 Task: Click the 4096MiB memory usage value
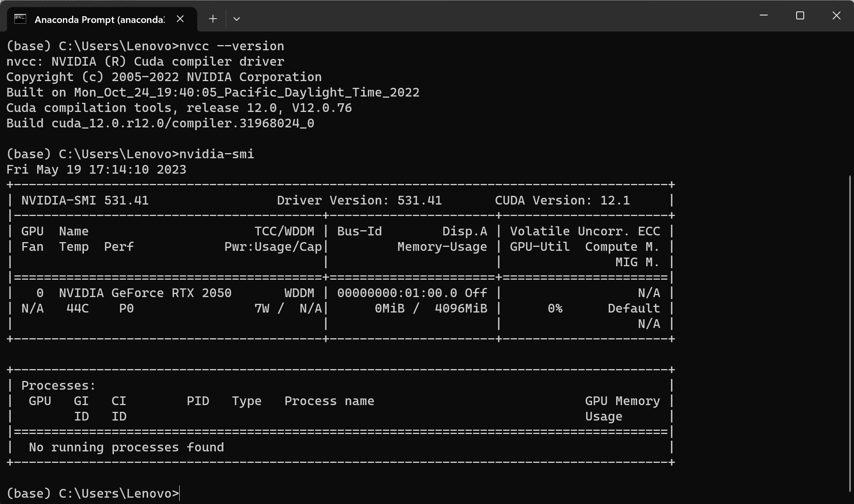pyautogui.click(x=461, y=308)
